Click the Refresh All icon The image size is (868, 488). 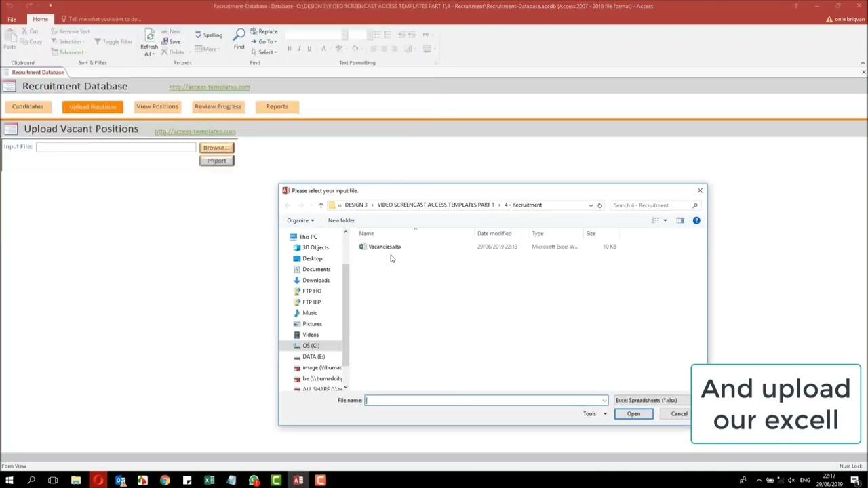[149, 43]
